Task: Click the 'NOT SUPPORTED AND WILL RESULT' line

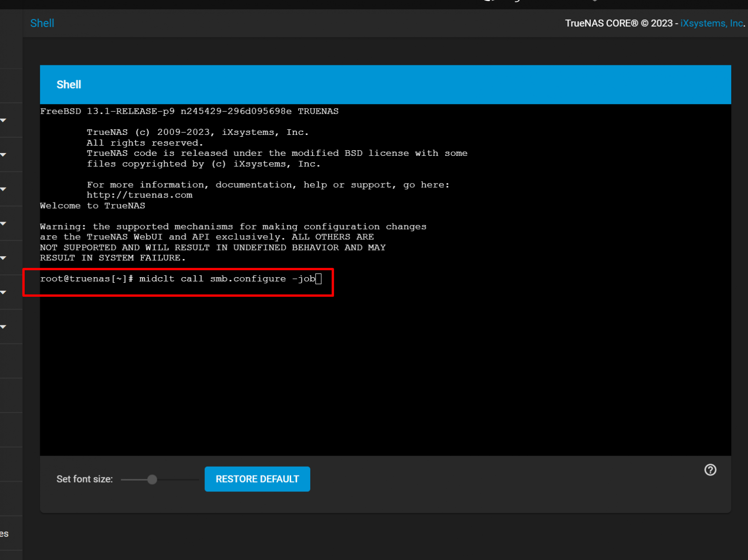Action: 213,248
